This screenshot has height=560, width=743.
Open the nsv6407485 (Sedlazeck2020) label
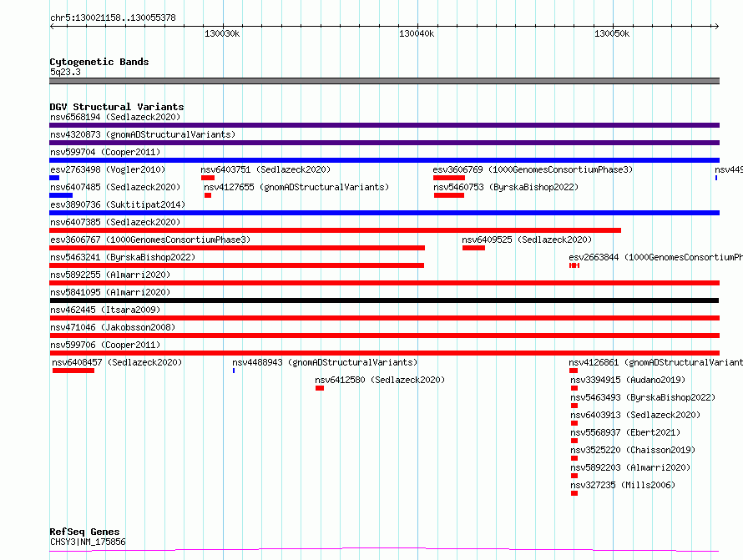click(x=115, y=187)
